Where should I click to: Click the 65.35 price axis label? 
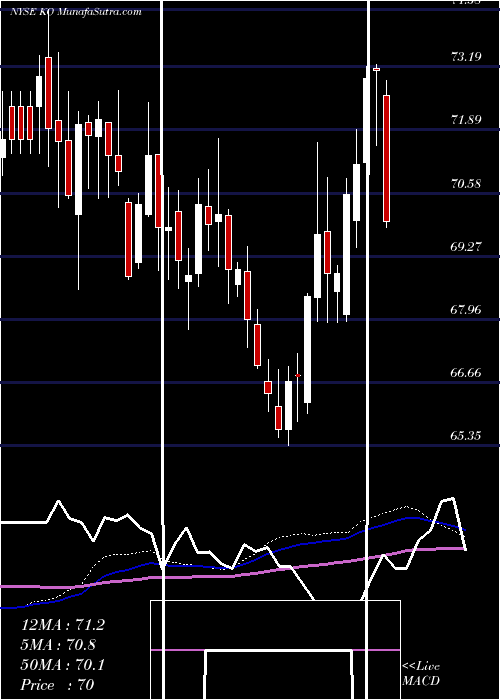click(466, 435)
